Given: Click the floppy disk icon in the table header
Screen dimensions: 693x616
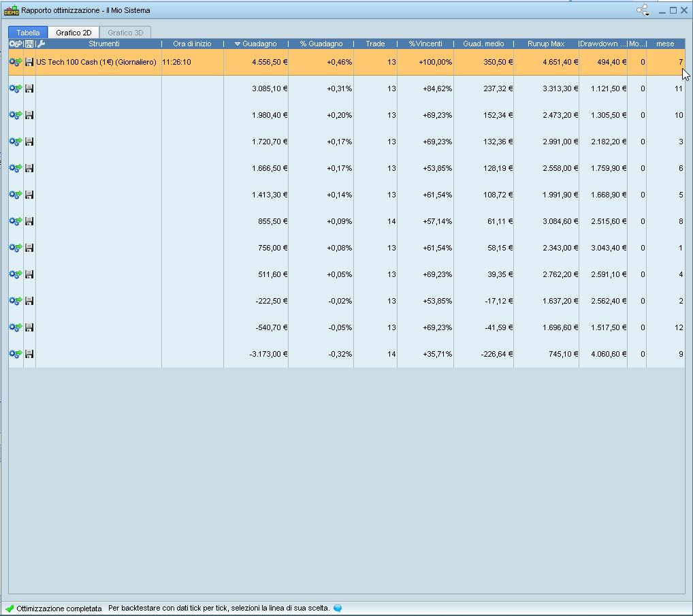Looking at the screenshot, I should coord(29,44).
